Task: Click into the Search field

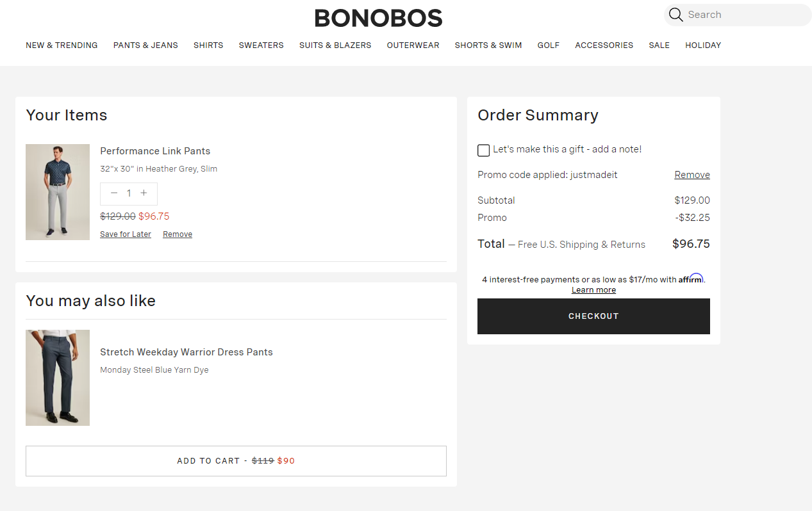Action: [x=743, y=15]
